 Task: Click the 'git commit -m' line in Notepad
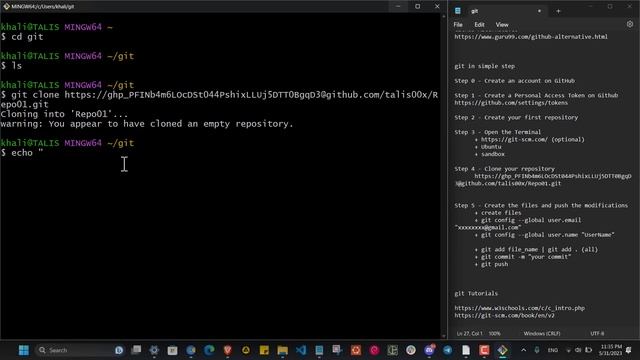pyautogui.click(x=523, y=257)
